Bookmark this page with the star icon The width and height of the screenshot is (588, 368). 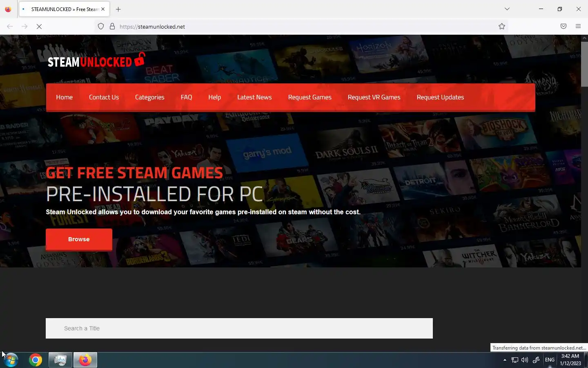pos(502,27)
